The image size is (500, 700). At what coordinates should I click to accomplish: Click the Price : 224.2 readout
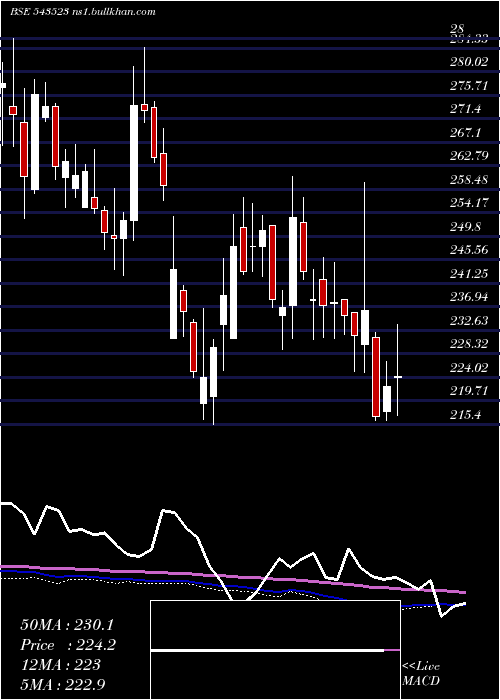click(x=68, y=645)
